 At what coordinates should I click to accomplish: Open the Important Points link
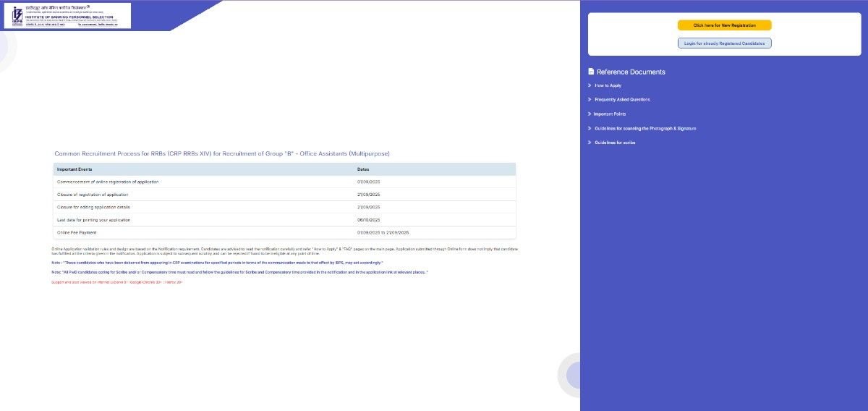point(610,114)
